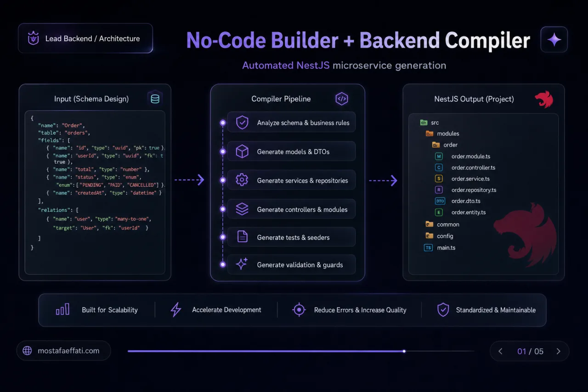The image size is (588, 392).
Task: Click the bar chart icon for Built for Scalability
Action: pos(62,309)
